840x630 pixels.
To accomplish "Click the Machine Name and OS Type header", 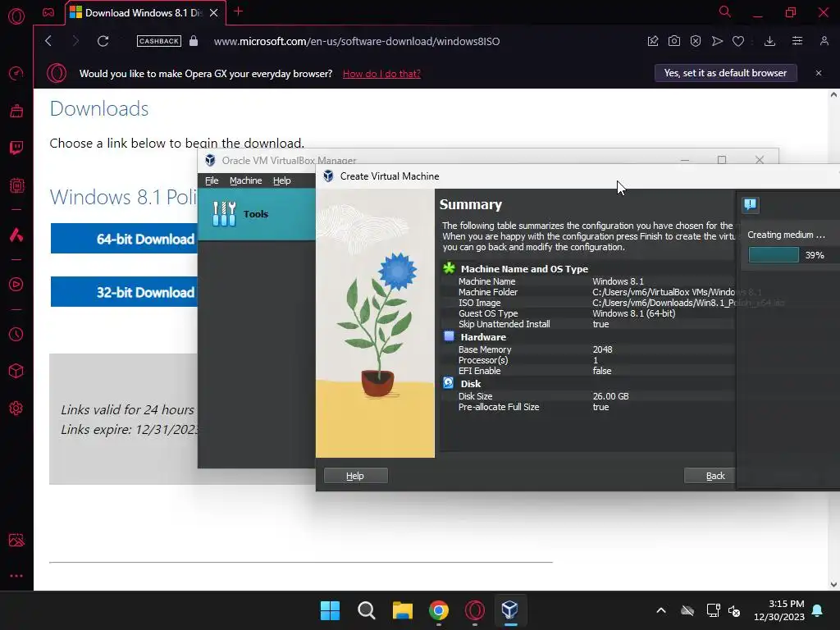I will pos(524,269).
